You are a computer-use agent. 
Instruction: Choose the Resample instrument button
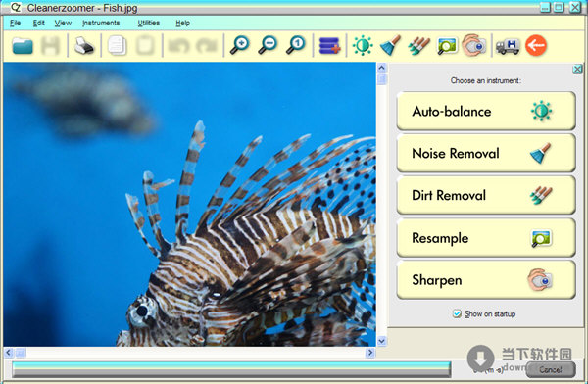(x=486, y=238)
